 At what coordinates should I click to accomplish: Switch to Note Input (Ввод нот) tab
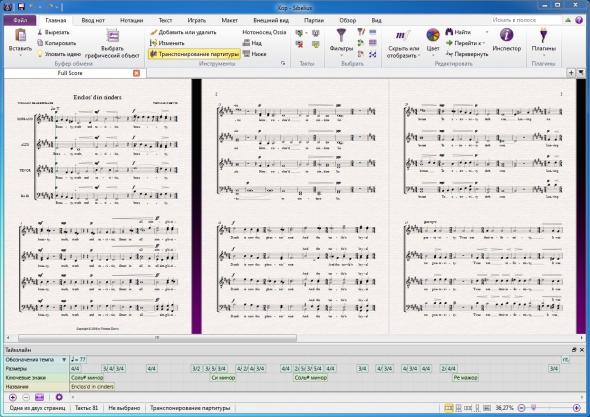[93, 20]
